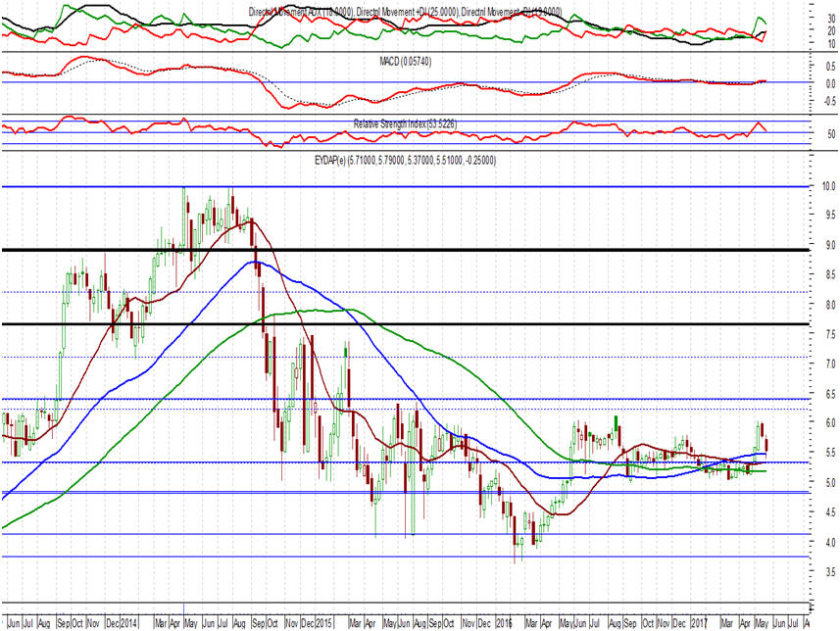
Task: Select the 2017 year label on time axis
Action: coord(699,623)
